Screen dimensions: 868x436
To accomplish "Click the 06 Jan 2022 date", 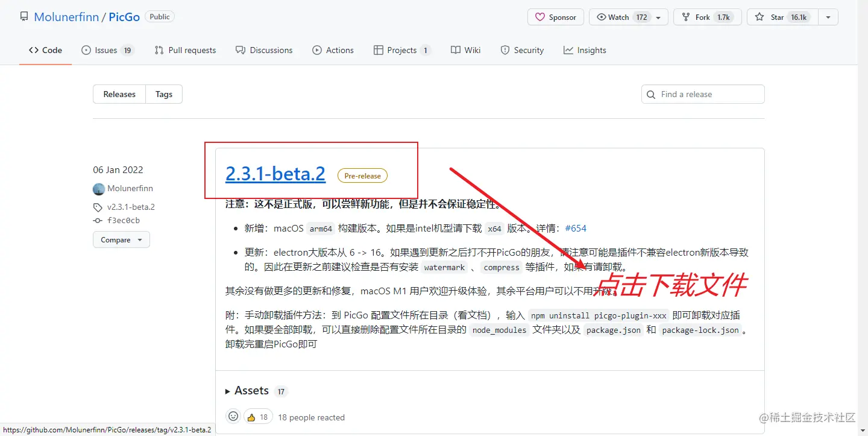I will pos(118,170).
